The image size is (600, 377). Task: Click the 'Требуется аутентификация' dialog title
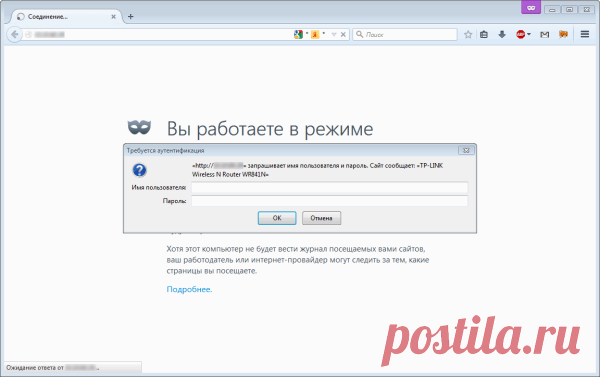click(x=165, y=150)
